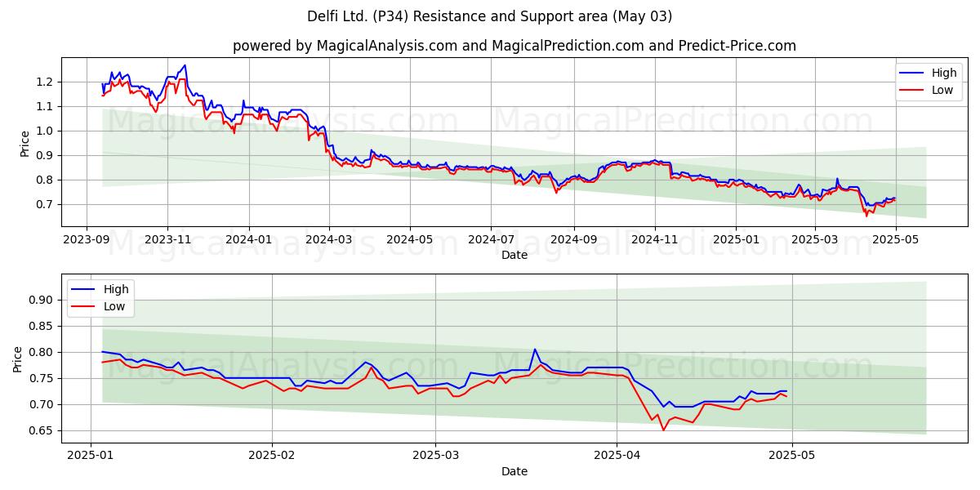Click the bottom chart x-axis label '2025-05'
The width and height of the screenshot is (980, 490).
(x=791, y=456)
